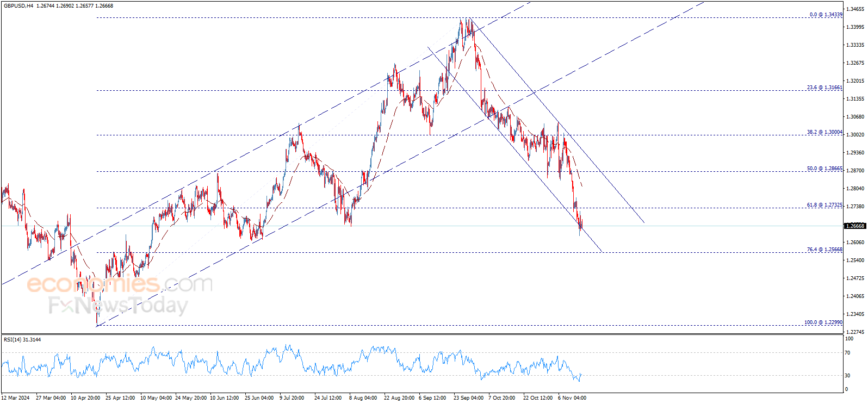Click price axis value 1.31355
The image size is (868, 404).
click(855, 99)
